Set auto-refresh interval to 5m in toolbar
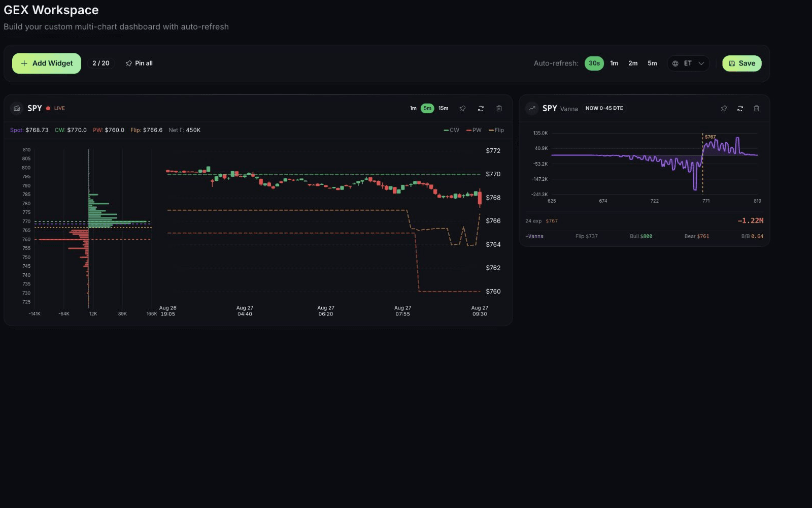 (652, 63)
